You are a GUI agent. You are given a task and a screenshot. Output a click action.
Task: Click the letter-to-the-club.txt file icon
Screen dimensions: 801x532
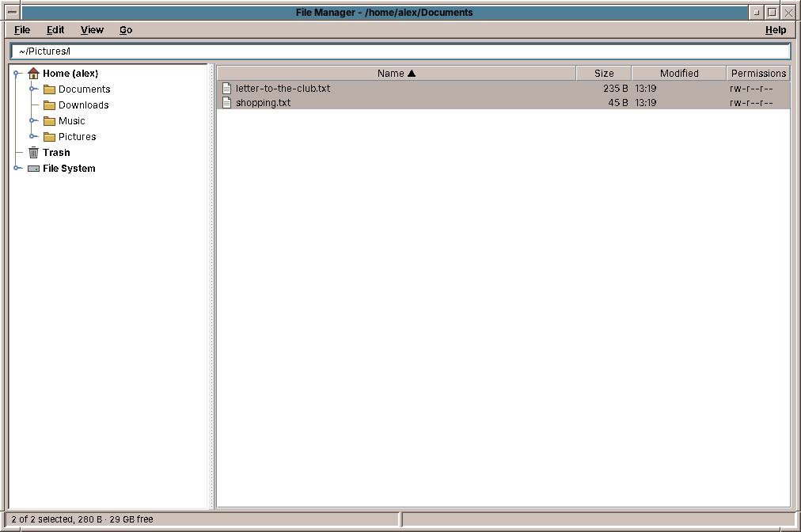(x=227, y=89)
